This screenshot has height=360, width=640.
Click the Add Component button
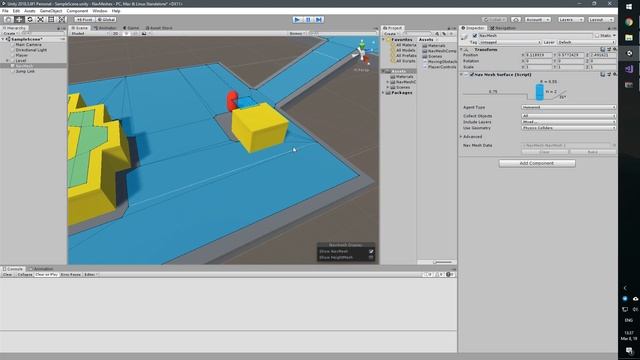tap(537, 163)
